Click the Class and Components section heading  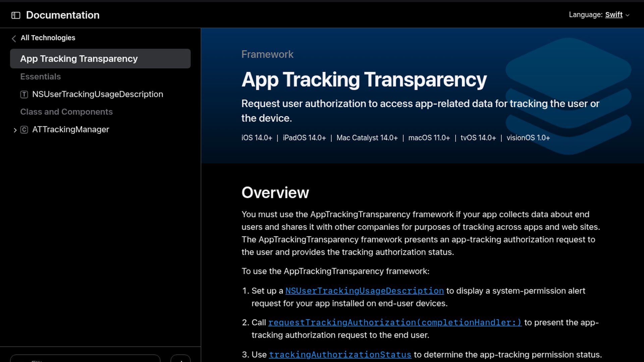click(66, 112)
